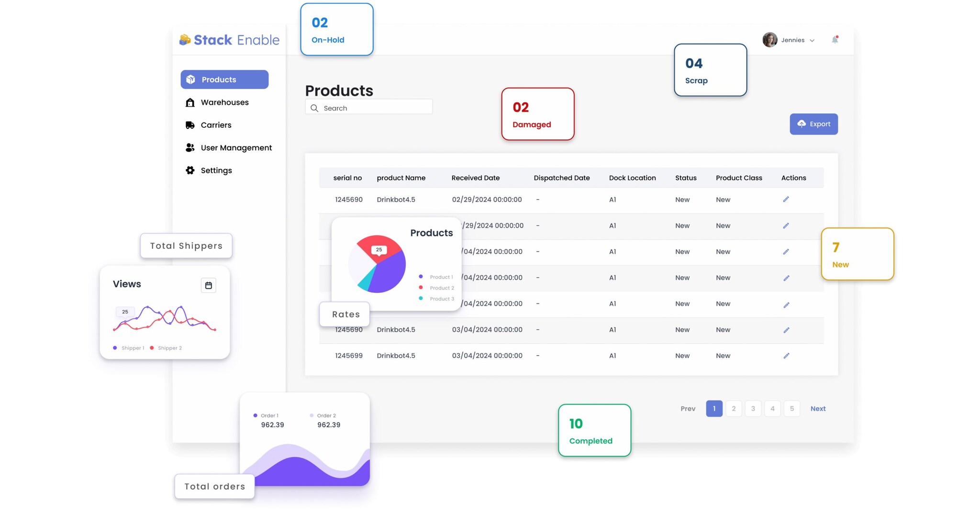
Task: Click the search magnifier icon
Action: tap(314, 108)
